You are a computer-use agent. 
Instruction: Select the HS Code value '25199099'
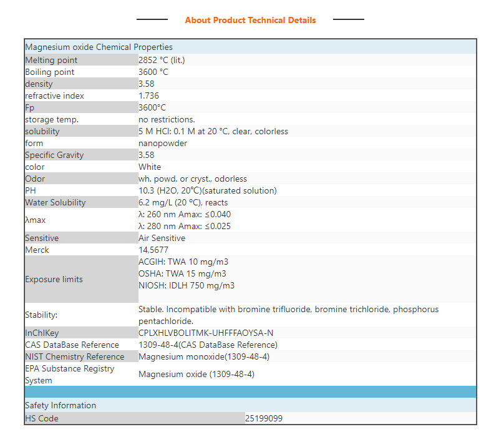(264, 419)
